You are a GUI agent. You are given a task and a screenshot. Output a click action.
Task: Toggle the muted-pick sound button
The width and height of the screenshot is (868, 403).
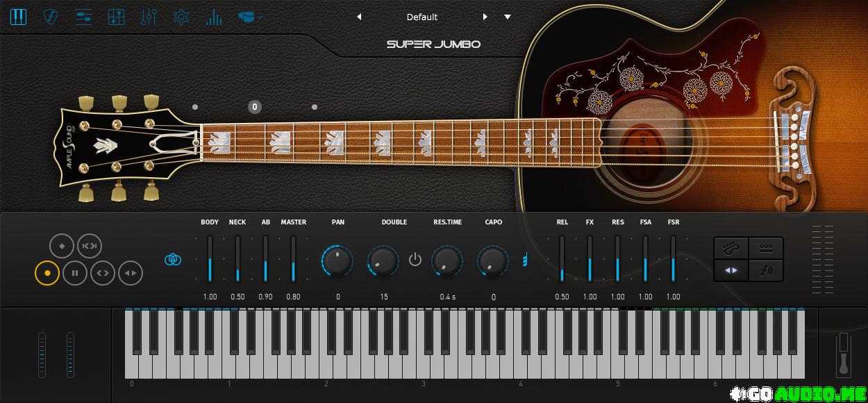pyautogui.click(x=767, y=270)
